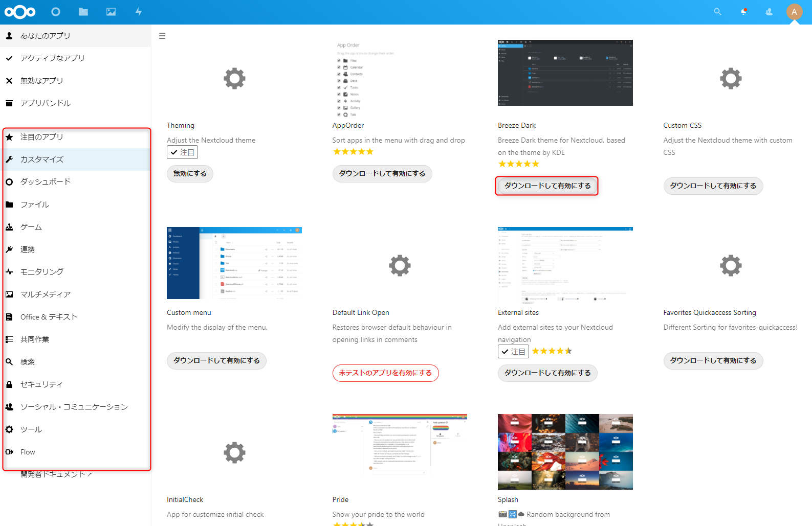Open the contacts icon in header
The image size is (812, 526).
point(769,12)
